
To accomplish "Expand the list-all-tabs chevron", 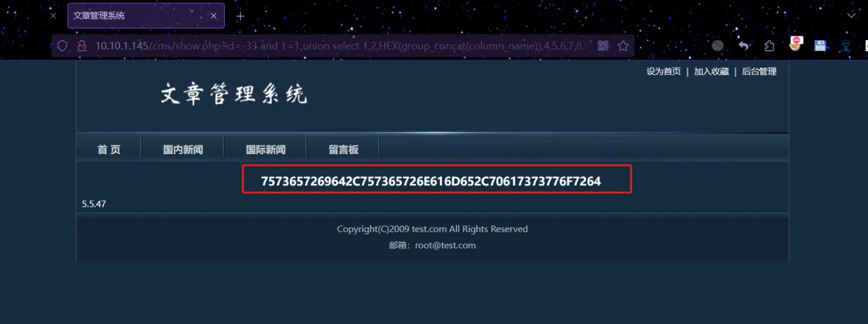I will 851,16.
